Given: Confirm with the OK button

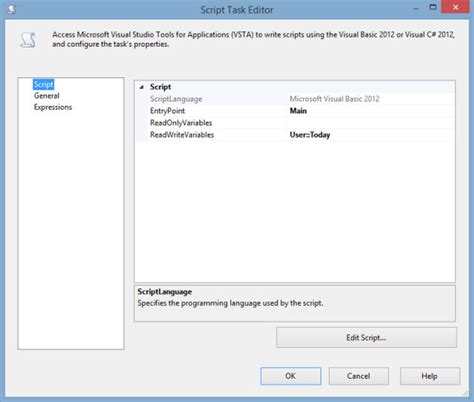Looking at the screenshot, I should coord(291,376).
